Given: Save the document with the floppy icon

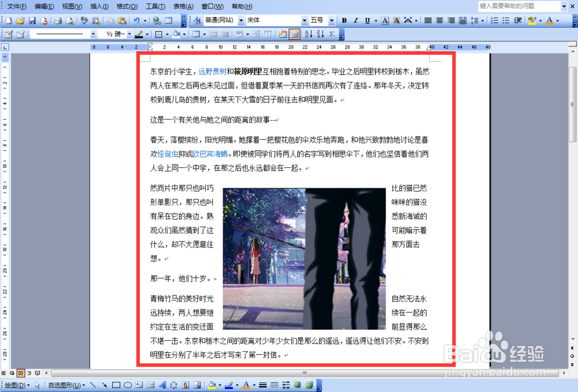Looking at the screenshot, I should pyautogui.click(x=32, y=21).
